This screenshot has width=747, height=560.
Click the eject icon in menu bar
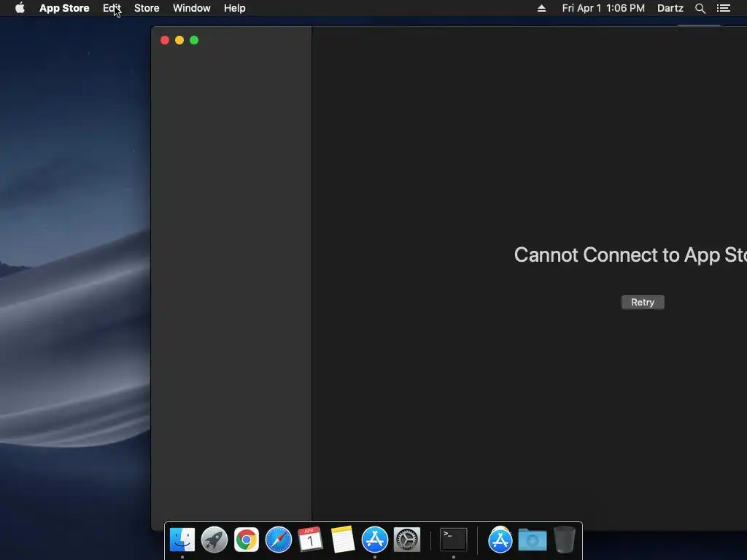pyautogui.click(x=542, y=8)
